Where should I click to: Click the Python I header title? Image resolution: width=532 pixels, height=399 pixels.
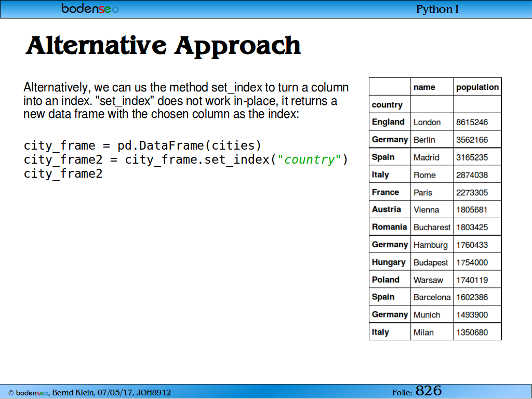(437, 9)
